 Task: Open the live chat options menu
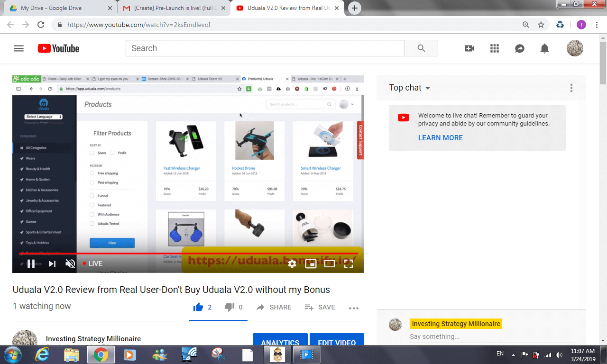(x=571, y=88)
